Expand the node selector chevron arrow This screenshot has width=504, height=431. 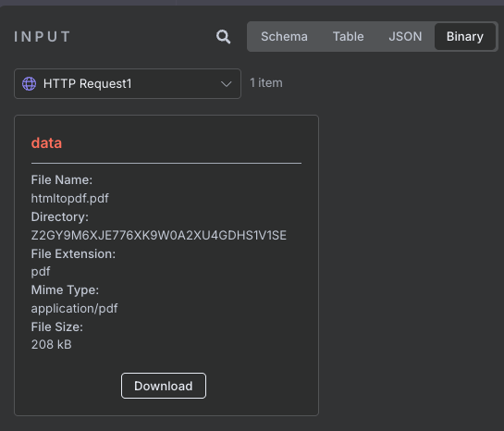(227, 84)
